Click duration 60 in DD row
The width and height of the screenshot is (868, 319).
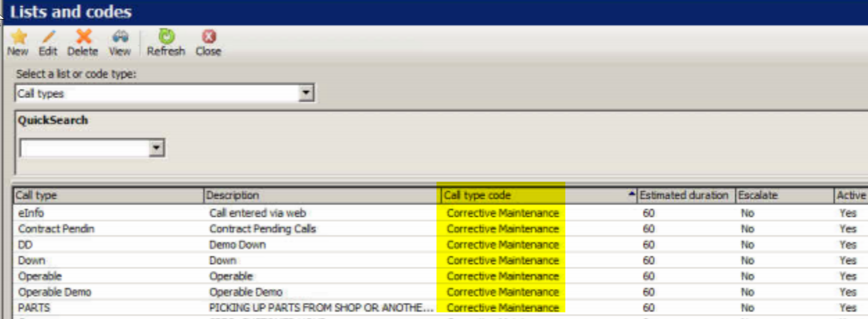pos(649,245)
